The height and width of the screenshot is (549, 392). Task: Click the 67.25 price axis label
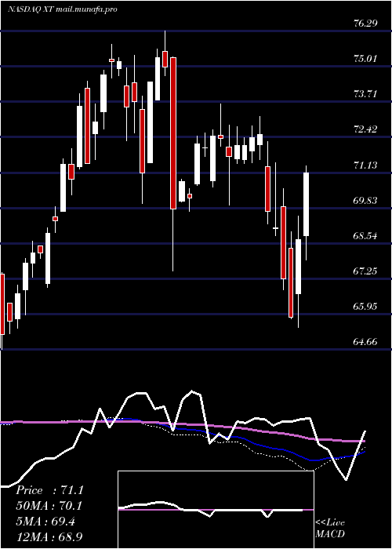(x=365, y=271)
